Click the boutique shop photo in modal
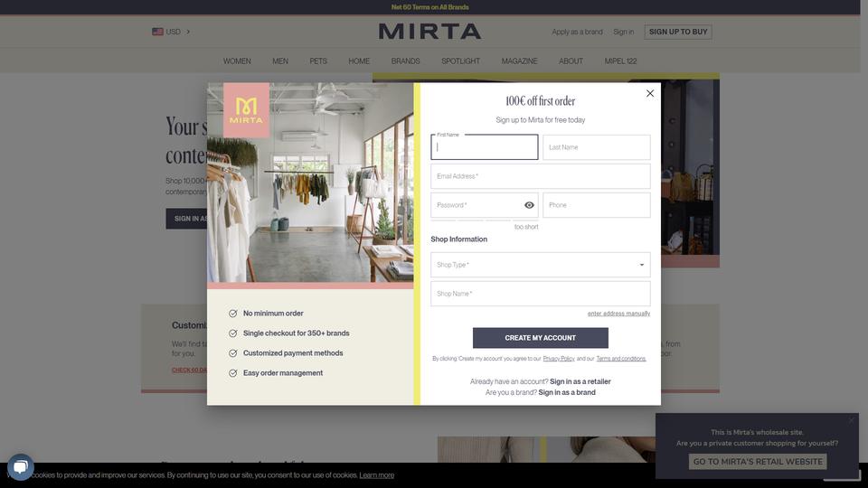868x488 pixels. click(310, 183)
